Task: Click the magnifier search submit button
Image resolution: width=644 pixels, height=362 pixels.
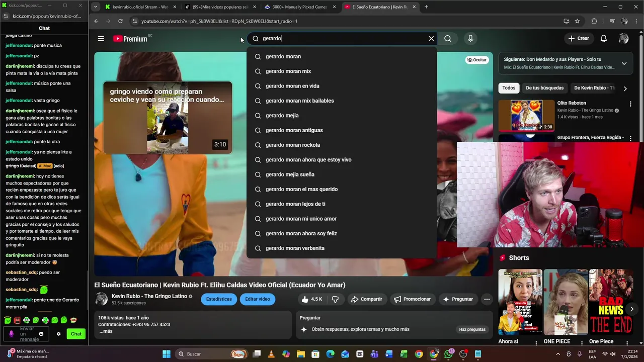Action: 448,39
